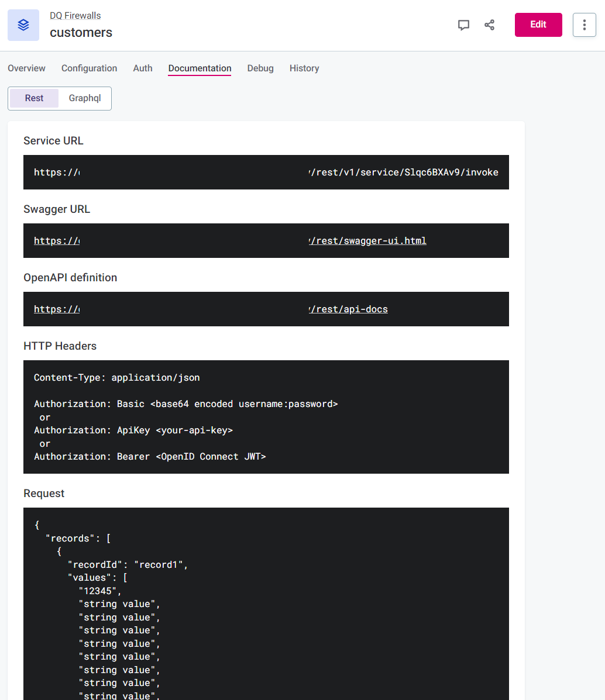Switch to the Auth tab
This screenshot has height=700, width=605.
(142, 68)
